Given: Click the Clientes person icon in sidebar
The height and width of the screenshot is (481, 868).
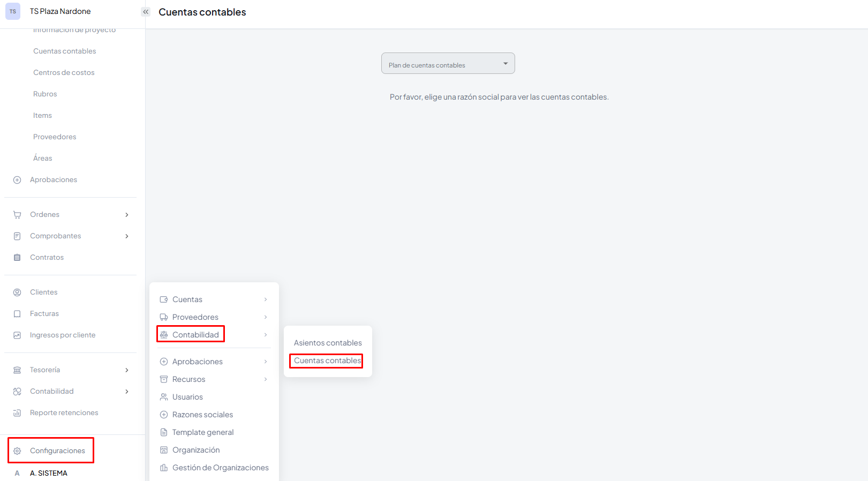Looking at the screenshot, I should pos(17,292).
